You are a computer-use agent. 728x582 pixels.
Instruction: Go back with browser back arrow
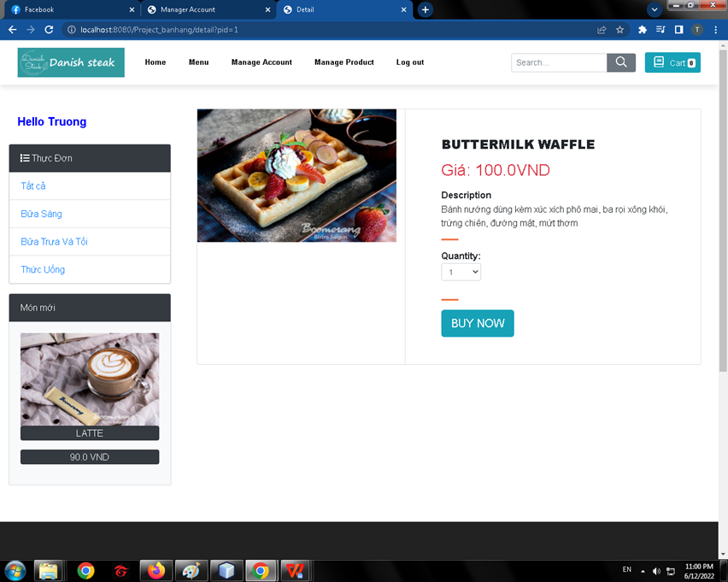pos(13,30)
